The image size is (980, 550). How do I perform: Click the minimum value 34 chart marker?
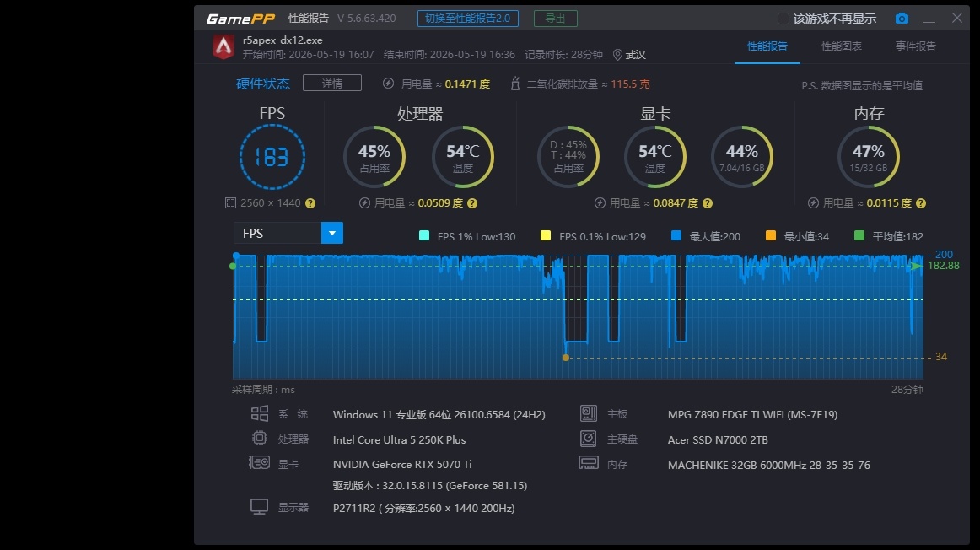tap(566, 358)
